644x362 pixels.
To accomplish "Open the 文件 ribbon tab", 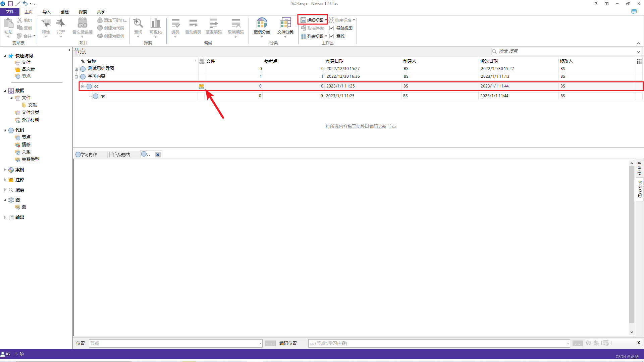I will (x=10, y=12).
